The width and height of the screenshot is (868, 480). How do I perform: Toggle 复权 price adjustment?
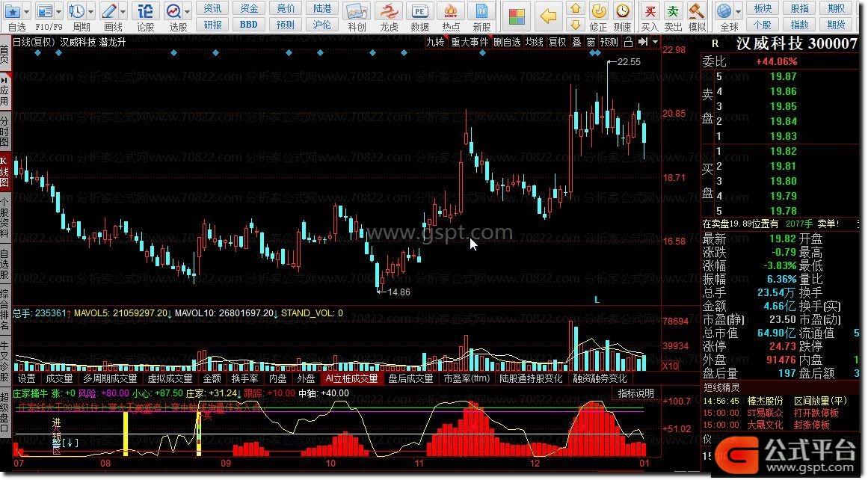point(558,42)
